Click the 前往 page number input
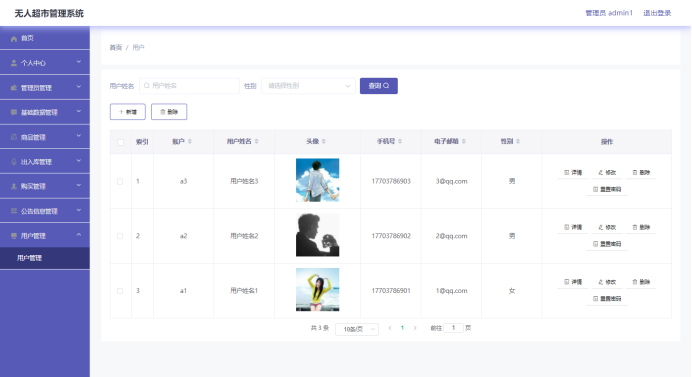The height and width of the screenshot is (377, 692). 453,328
